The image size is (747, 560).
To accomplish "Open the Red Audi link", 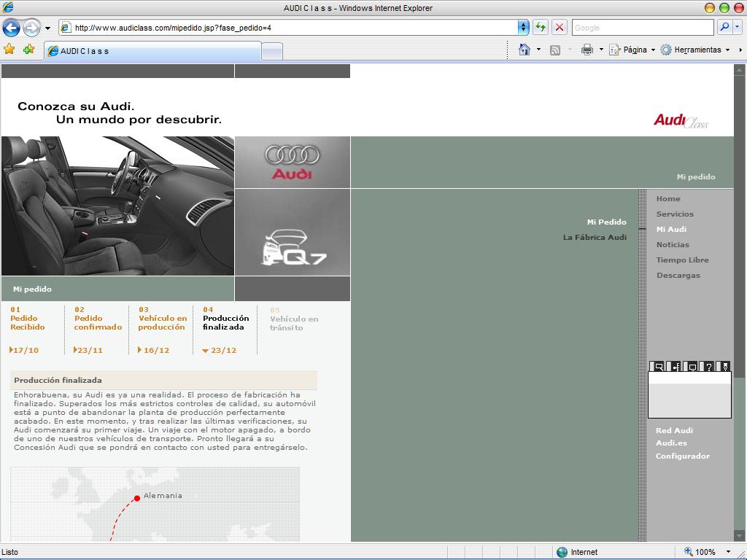I will (674, 430).
